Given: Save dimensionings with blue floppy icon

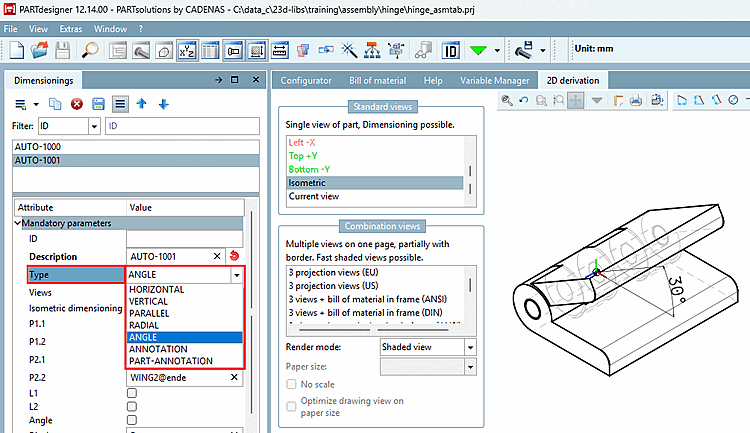Looking at the screenshot, I should point(98,104).
